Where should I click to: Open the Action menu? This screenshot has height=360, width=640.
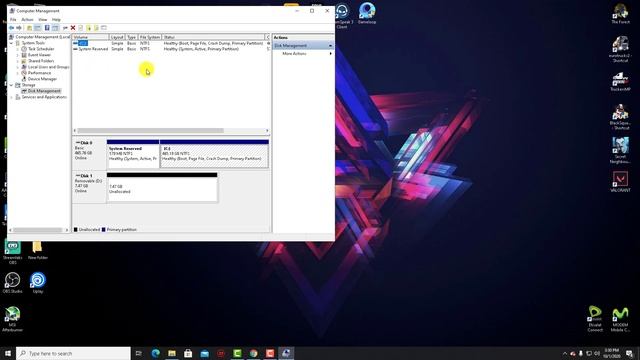[x=27, y=20]
